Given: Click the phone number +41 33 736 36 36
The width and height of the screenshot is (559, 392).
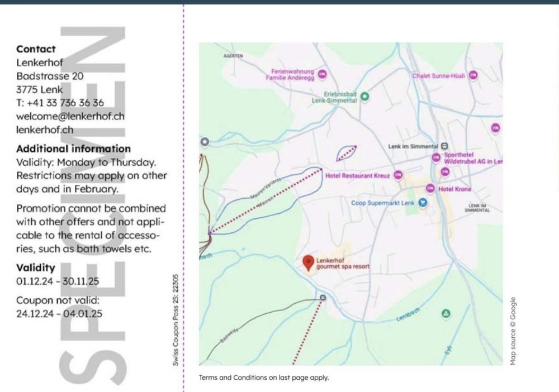Looking at the screenshot, I should (x=60, y=103).
